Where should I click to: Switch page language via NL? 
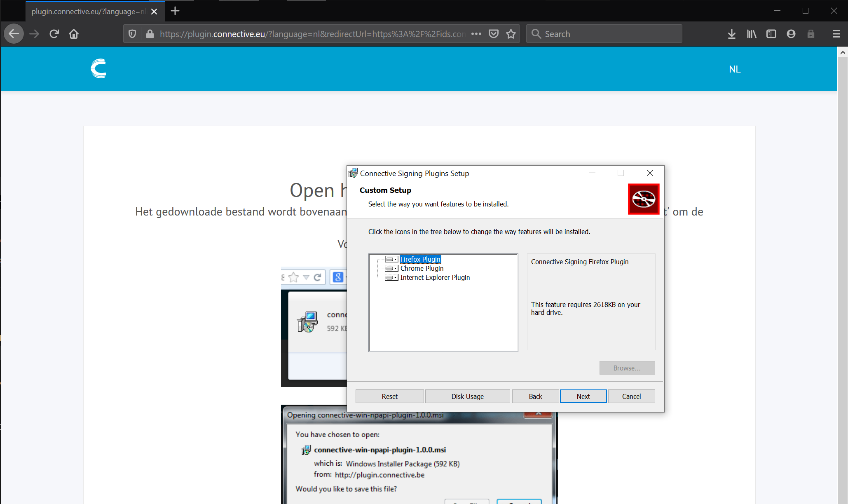tap(735, 69)
